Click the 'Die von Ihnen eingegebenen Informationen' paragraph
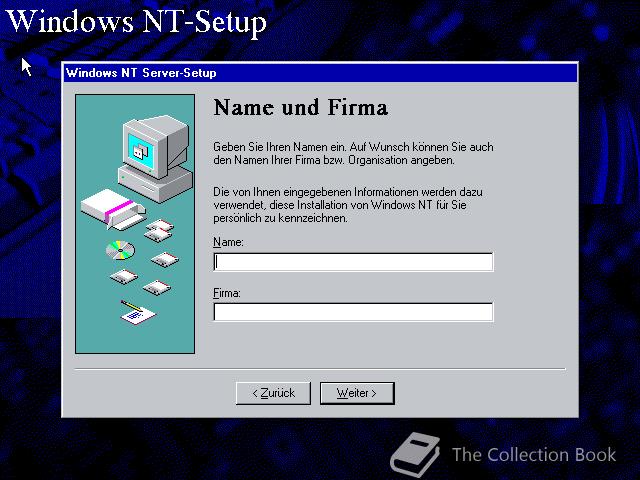The height and width of the screenshot is (480, 640). 348,205
